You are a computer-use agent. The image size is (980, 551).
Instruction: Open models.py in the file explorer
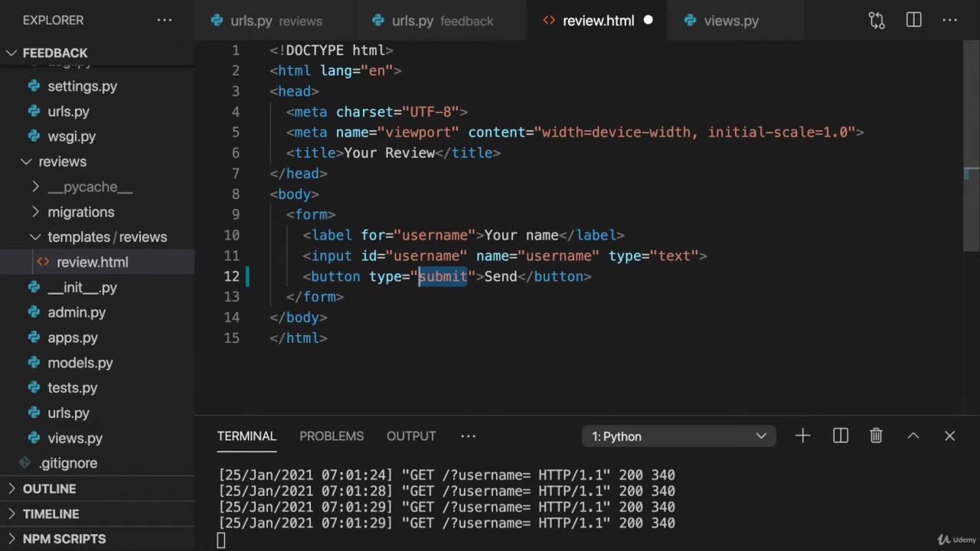pos(80,363)
